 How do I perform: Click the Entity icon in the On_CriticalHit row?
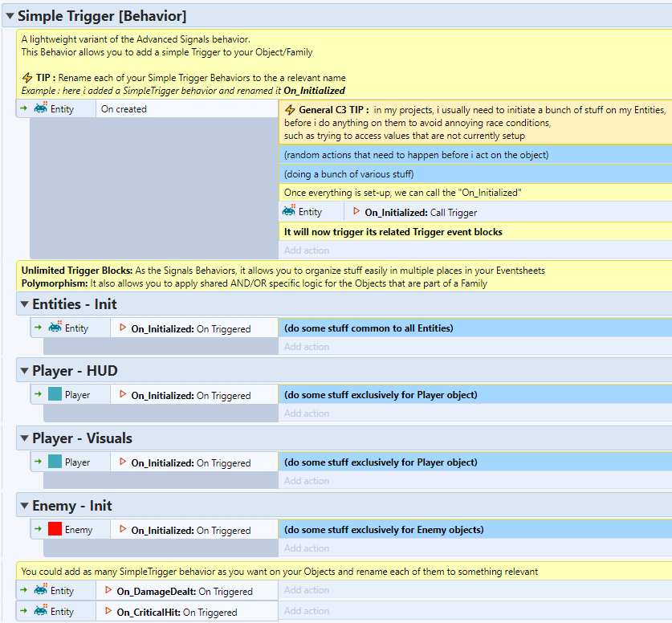point(41,611)
